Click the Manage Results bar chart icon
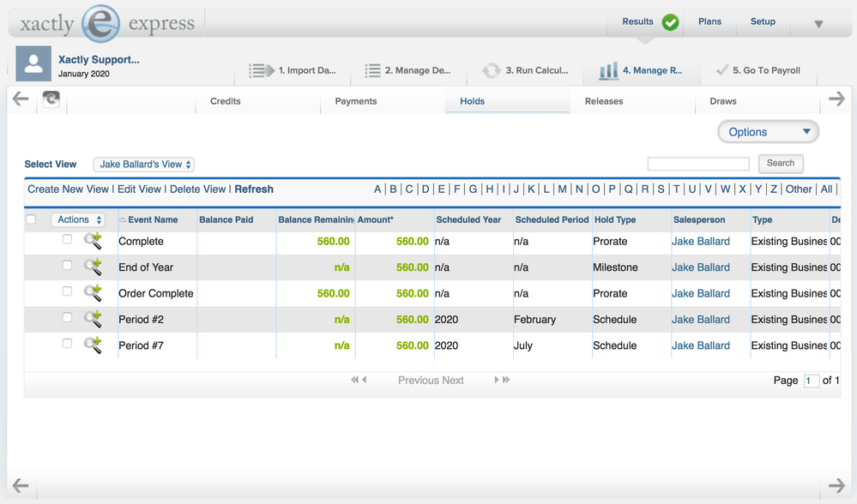This screenshot has width=857, height=504. coord(608,70)
